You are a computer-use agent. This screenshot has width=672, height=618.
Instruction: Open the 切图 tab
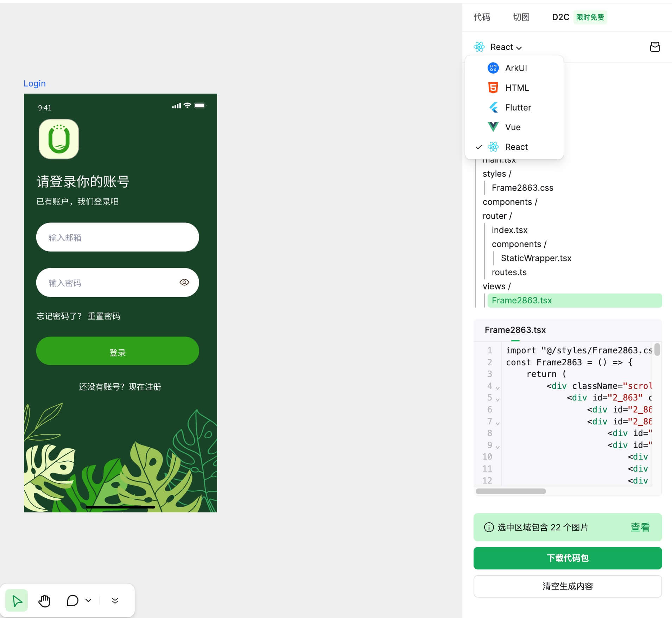(521, 17)
